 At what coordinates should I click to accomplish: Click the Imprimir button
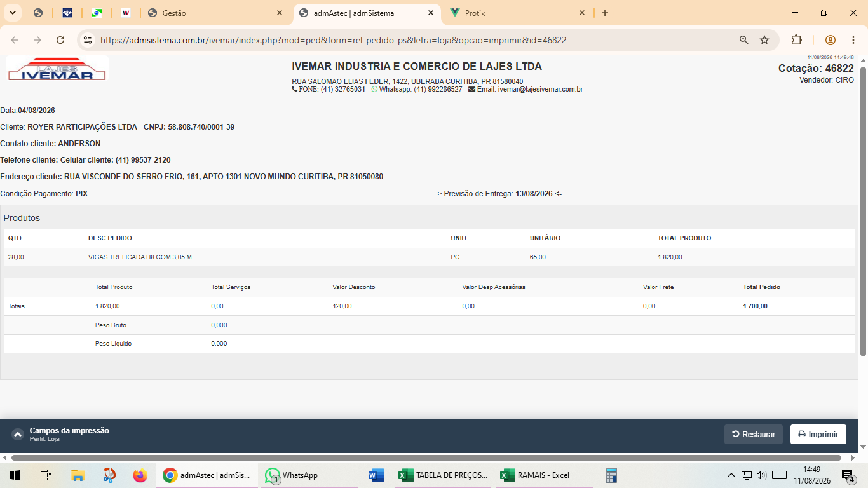tap(818, 434)
